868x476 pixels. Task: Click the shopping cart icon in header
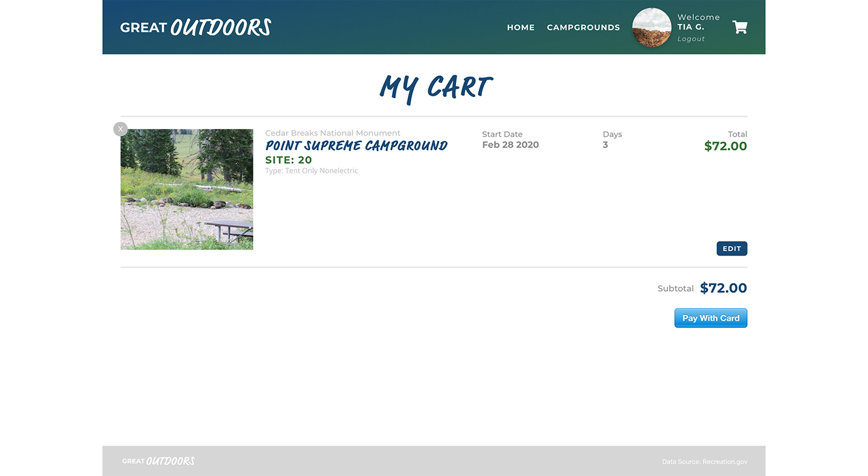740,27
